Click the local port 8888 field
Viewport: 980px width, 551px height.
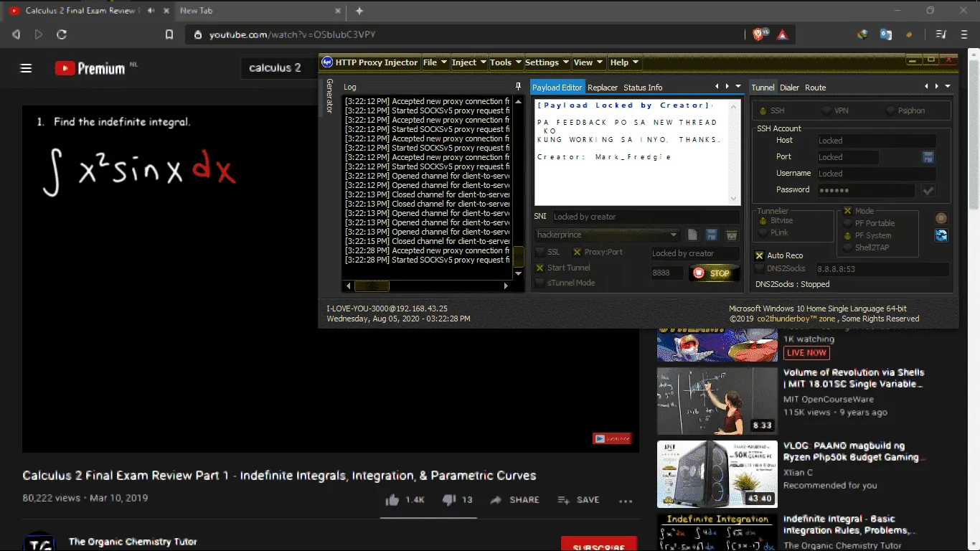[667, 273]
